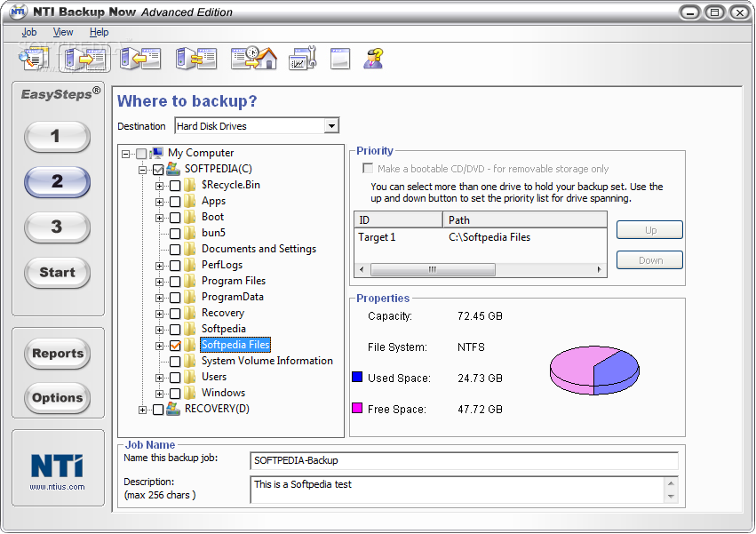The width and height of the screenshot is (756, 534).
Task: Check the bun5 folder checkbox
Action: coord(175,234)
